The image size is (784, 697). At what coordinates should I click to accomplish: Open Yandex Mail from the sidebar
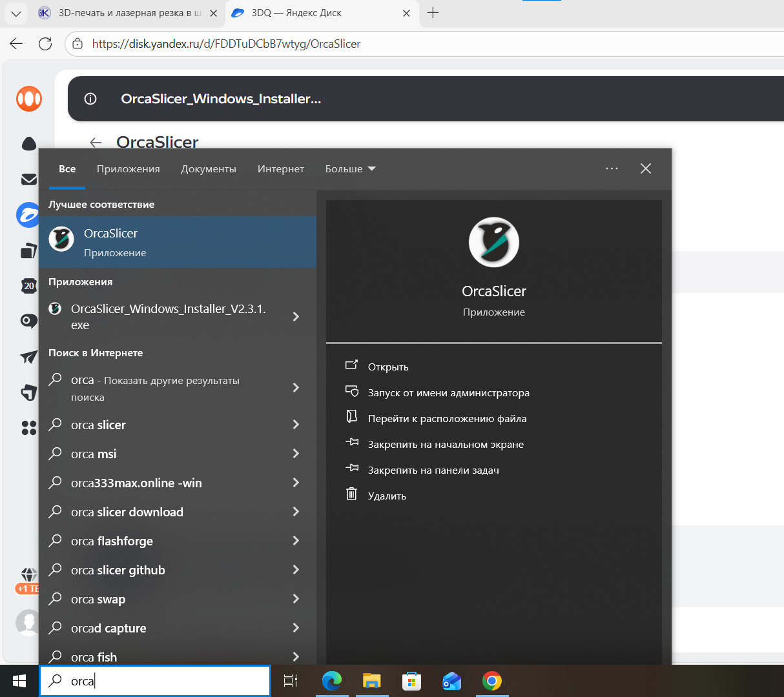(x=28, y=179)
